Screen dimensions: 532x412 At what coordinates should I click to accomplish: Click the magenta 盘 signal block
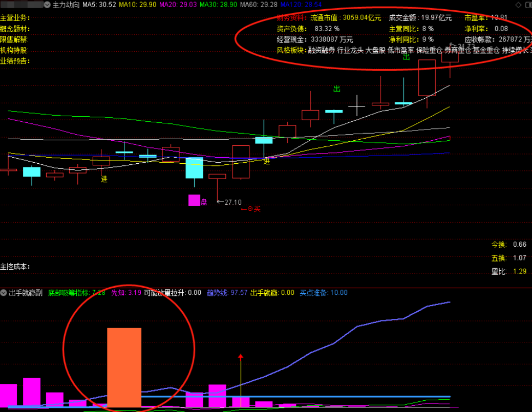pyautogui.click(x=198, y=201)
